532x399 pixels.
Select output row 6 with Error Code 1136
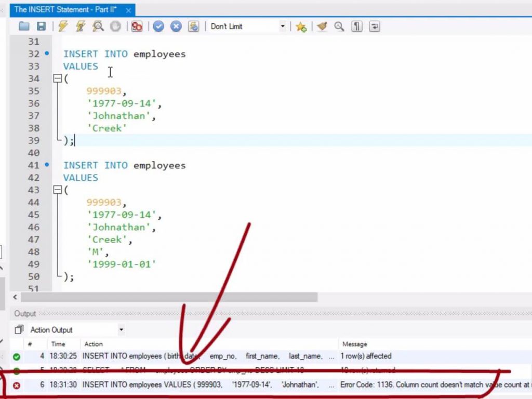[271, 385]
